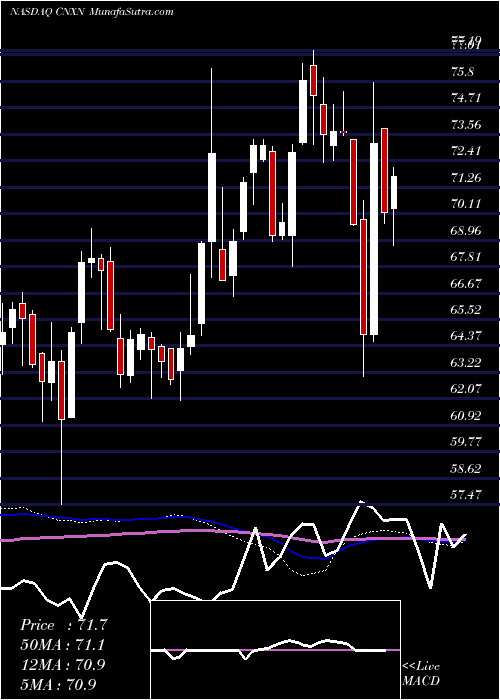Click the 63.22 price axis label
Image resolution: width=500 pixels, height=700 pixels.
click(466, 363)
